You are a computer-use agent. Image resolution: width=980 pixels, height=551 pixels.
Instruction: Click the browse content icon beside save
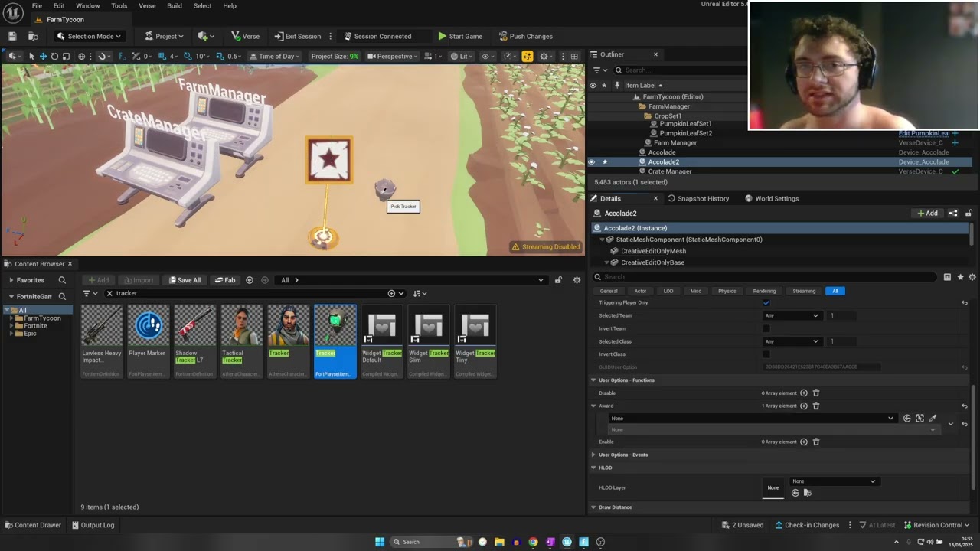tap(33, 36)
